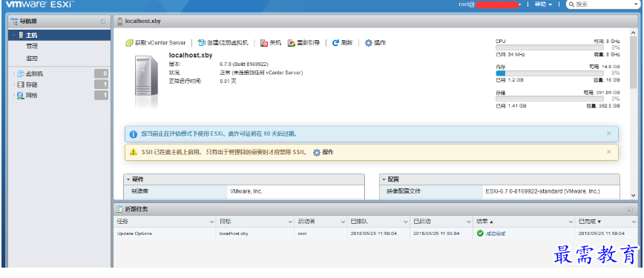
Task: Select Manage under Host
Action: (x=32, y=47)
